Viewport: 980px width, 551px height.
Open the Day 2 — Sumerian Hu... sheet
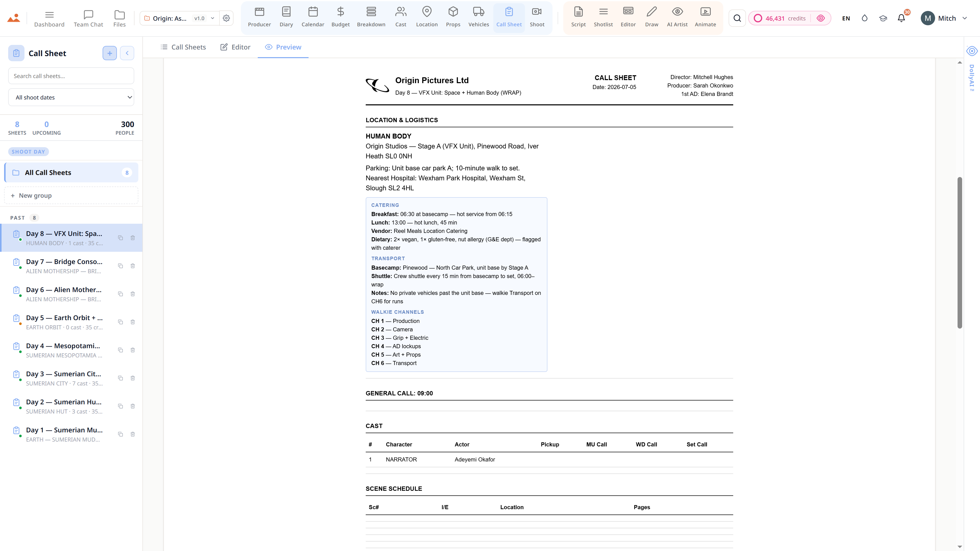pyautogui.click(x=71, y=406)
